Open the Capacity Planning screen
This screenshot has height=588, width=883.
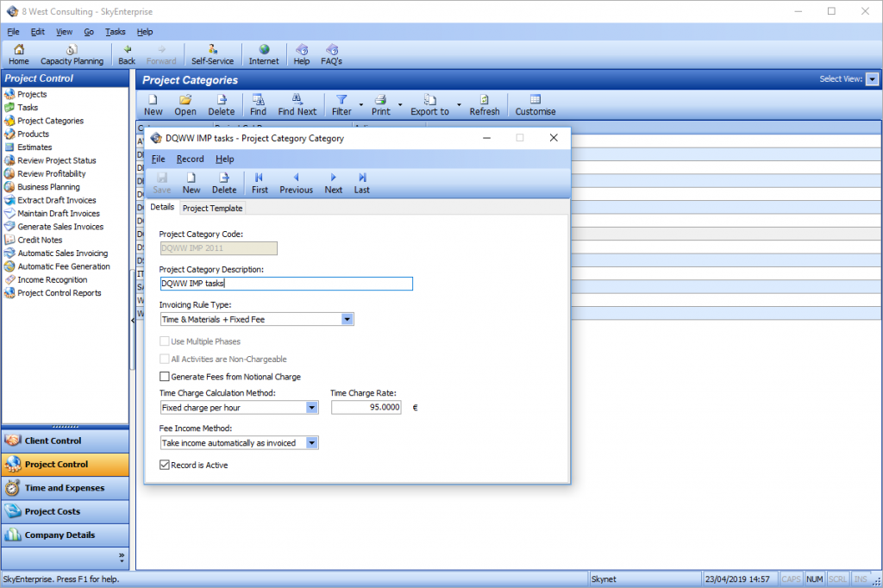click(72, 53)
